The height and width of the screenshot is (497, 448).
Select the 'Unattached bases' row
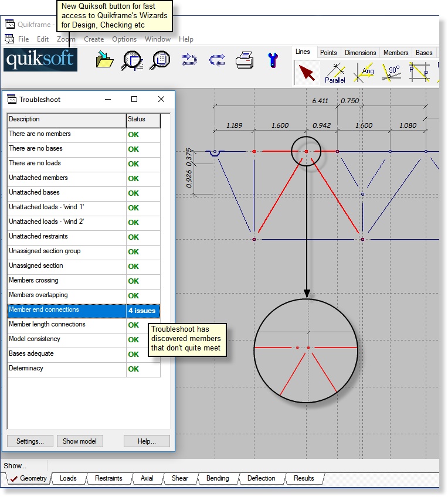[84, 193]
